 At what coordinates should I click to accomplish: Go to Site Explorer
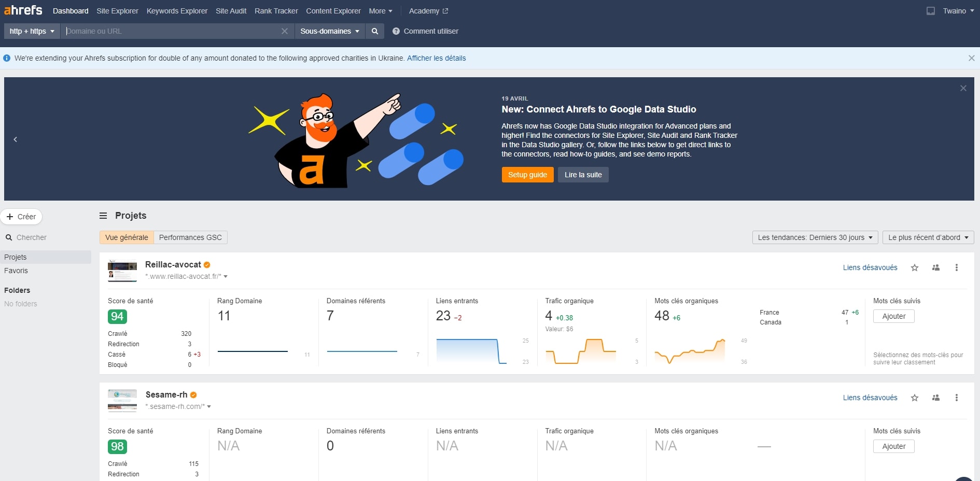tap(117, 11)
